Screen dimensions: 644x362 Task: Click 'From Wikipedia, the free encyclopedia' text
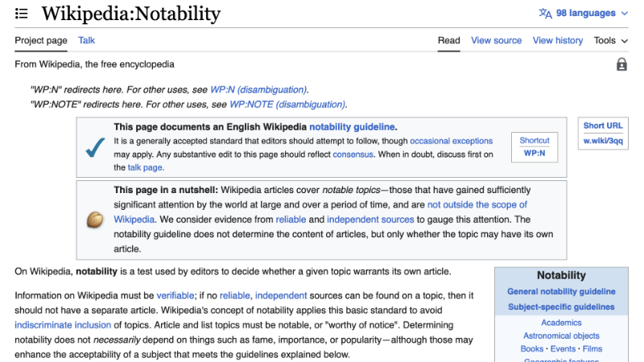tap(94, 64)
